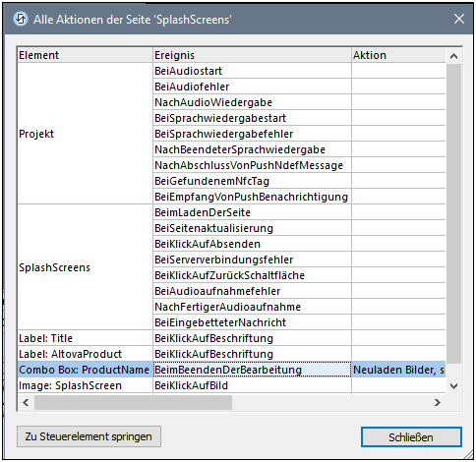The width and height of the screenshot is (476, 462).
Task: Click the dialog title bar app icon
Action: pyautogui.click(x=21, y=20)
